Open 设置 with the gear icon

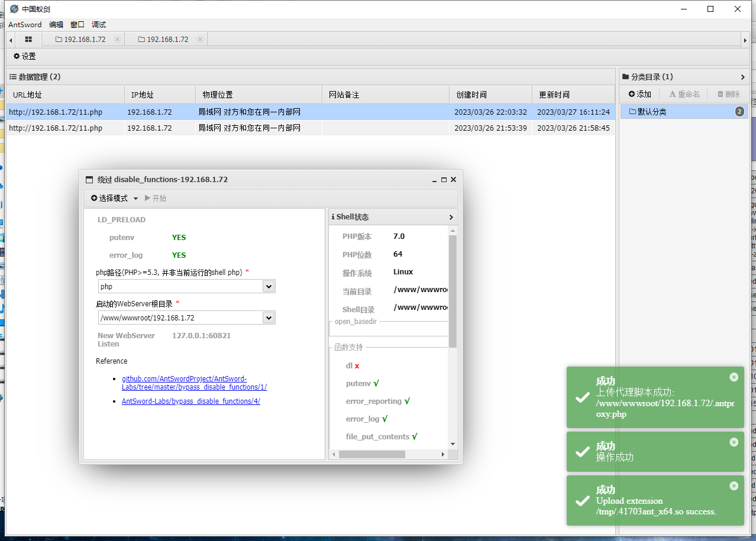coord(25,56)
